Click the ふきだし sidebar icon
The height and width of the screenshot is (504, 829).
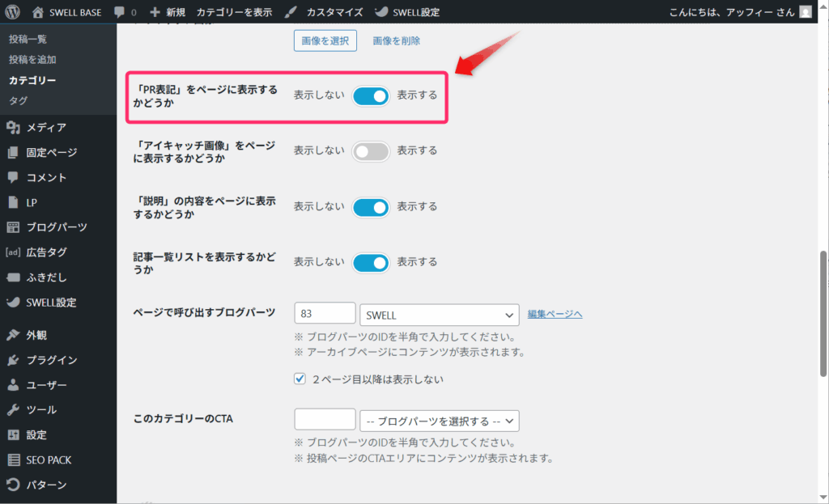pos(13,277)
